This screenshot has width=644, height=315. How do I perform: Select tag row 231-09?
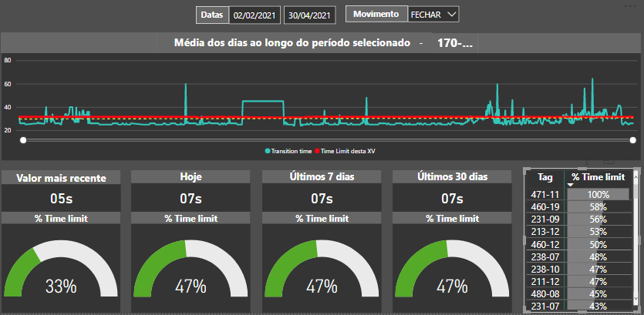[545, 219]
